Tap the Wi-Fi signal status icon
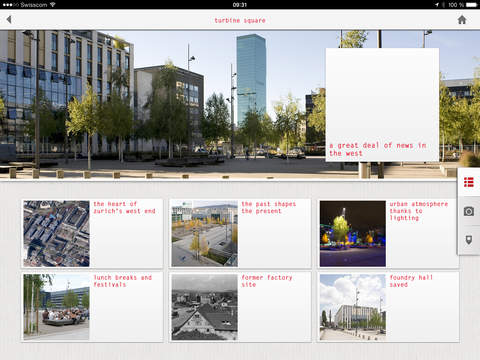Image resolution: width=480 pixels, height=360 pixels. [52, 5]
